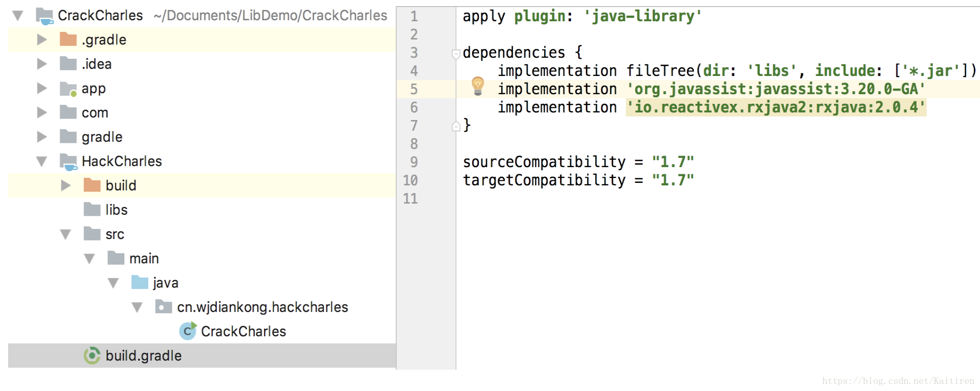Click the CrackCharles project name label

coord(100,16)
